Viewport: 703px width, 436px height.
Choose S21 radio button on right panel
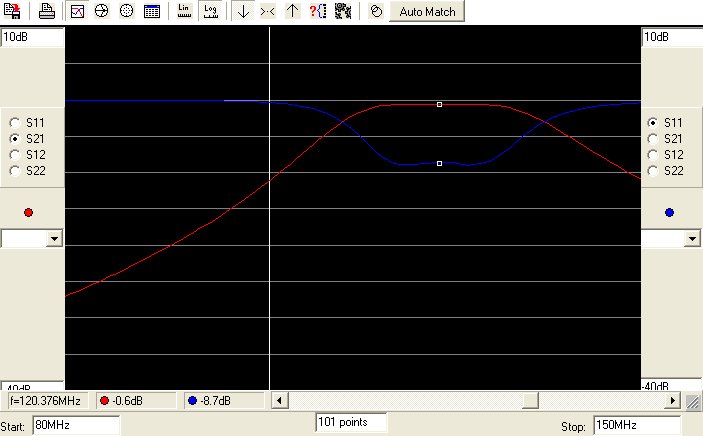coord(653,139)
